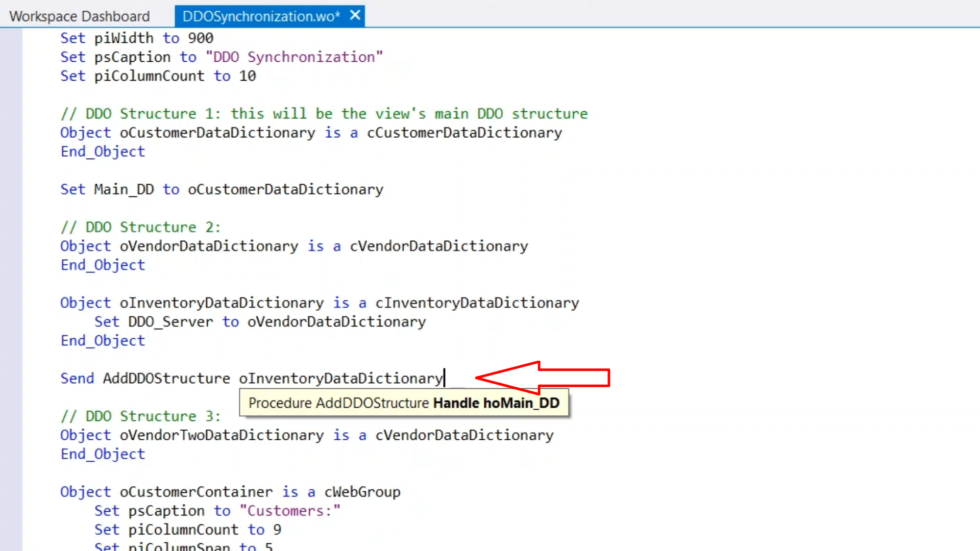Click the "DDO Synchronization" caption string
The height and width of the screenshot is (551, 980).
[294, 57]
